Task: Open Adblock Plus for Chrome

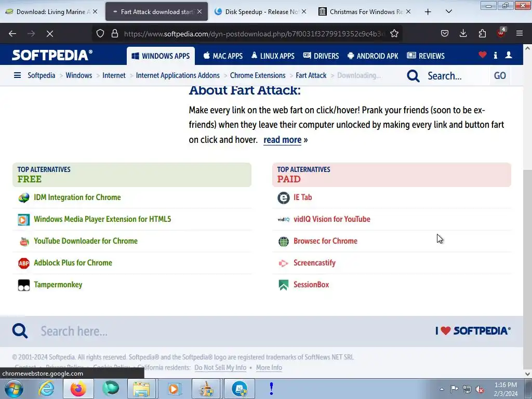Action: point(73,262)
